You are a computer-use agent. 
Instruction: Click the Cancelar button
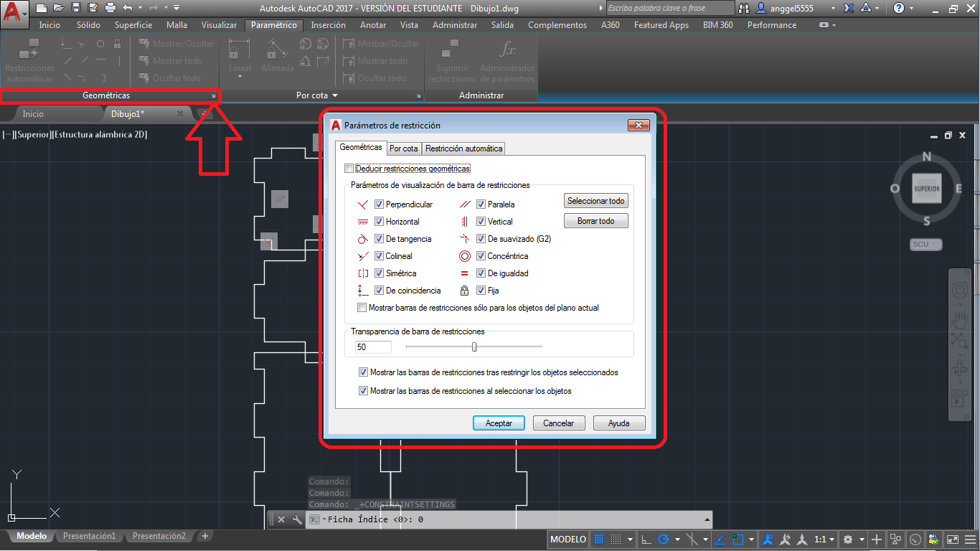559,423
